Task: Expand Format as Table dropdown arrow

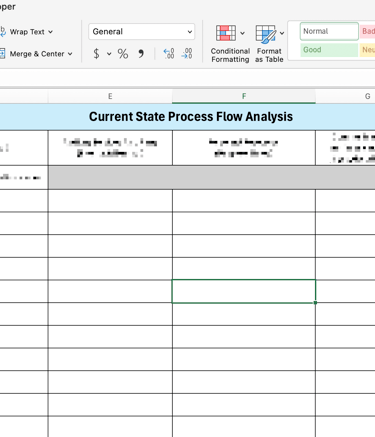Action: [282, 33]
